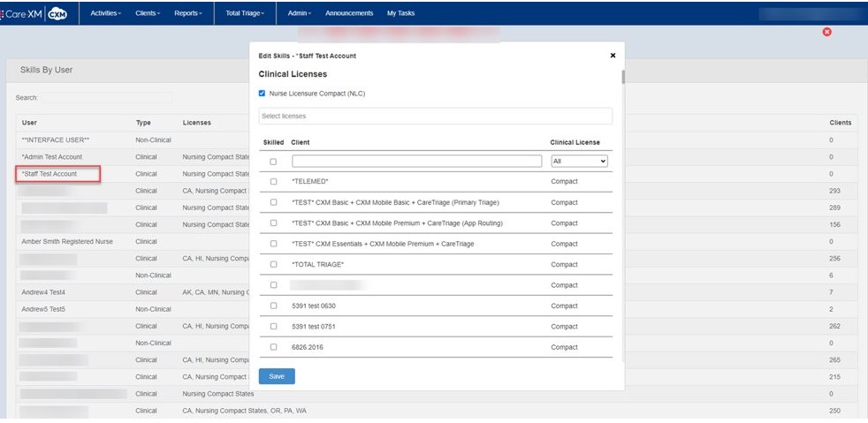Close the Edit Skills dialog with X
Screen dimensions: 868x423
[613, 56]
